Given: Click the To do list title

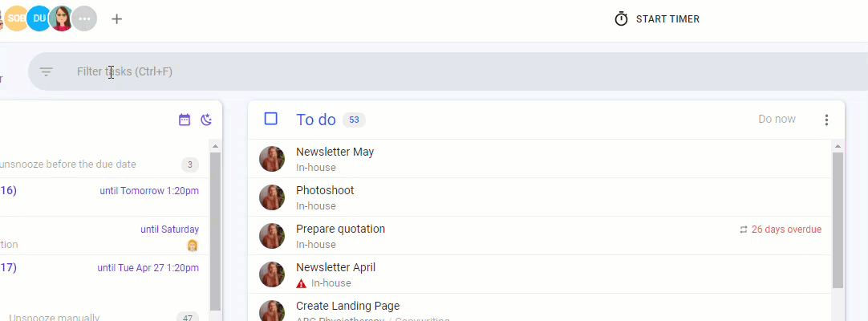Looking at the screenshot, I should pos(316,120).
